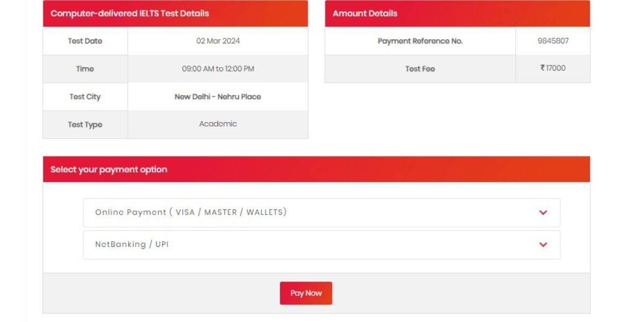Click the Time row showing 09:00 AM
The width and height of the screenshot is (644, 322).
(x=217, y=69)
